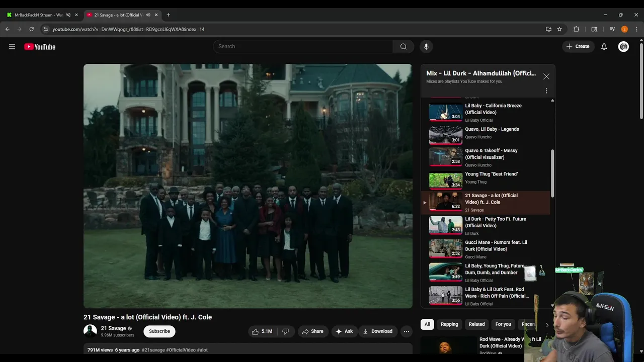
Task: Close the mix playlist panel
Action: (546, 76)
